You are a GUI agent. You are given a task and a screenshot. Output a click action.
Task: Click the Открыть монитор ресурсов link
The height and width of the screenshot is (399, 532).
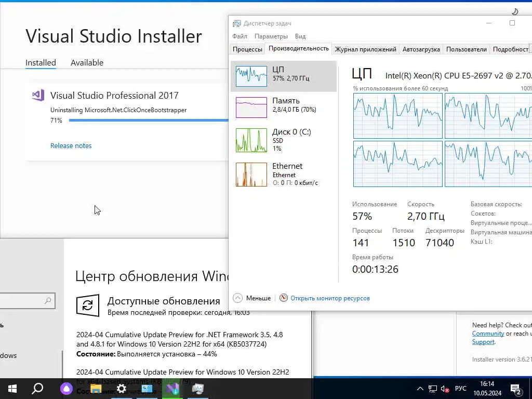[x=330, y=298]
